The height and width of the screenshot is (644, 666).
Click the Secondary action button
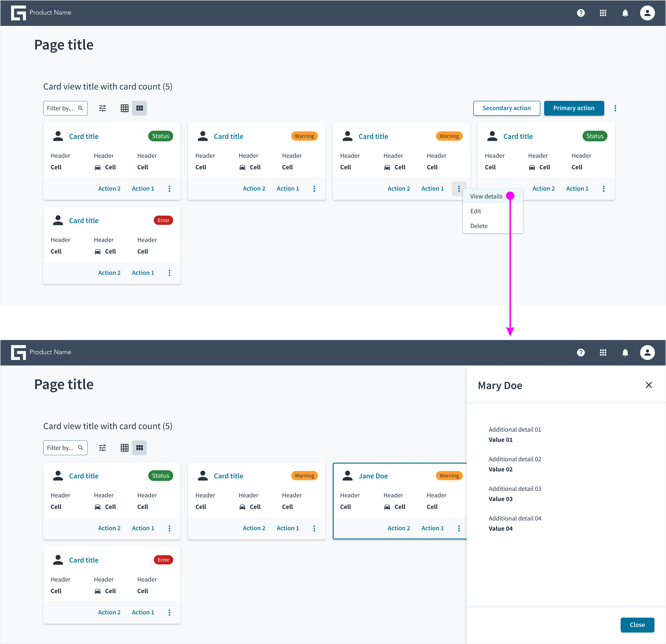(506, 108)
